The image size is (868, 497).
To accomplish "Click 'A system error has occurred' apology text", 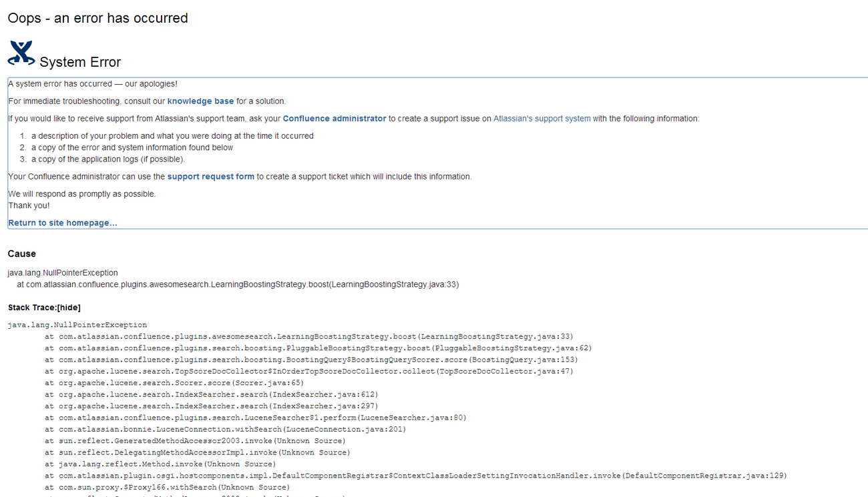I will (x=93, y=84).
